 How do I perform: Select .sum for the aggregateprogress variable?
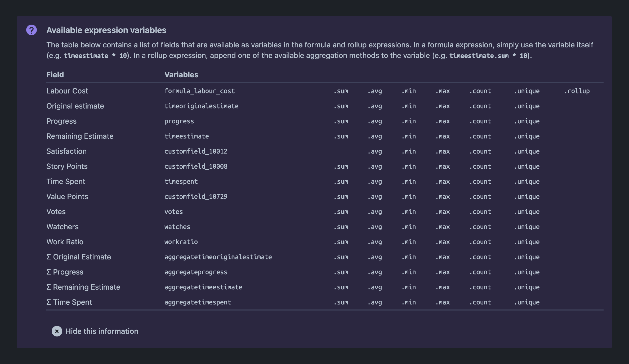341,272
